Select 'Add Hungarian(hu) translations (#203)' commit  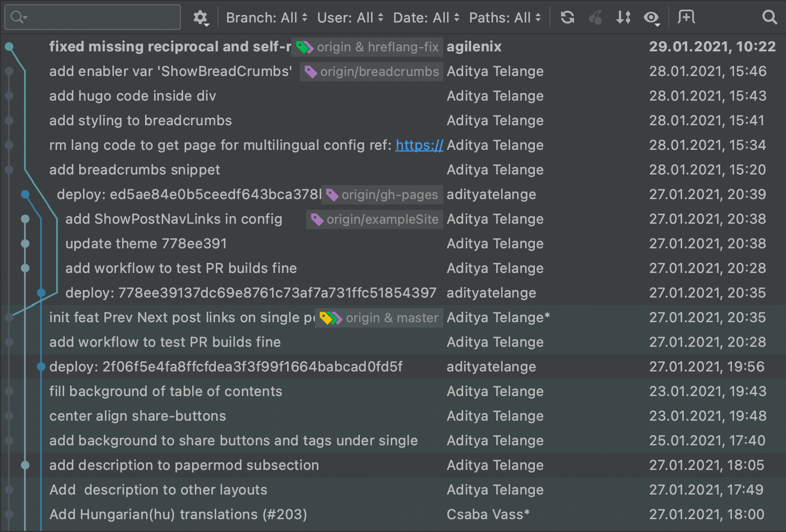pos(178,514)
